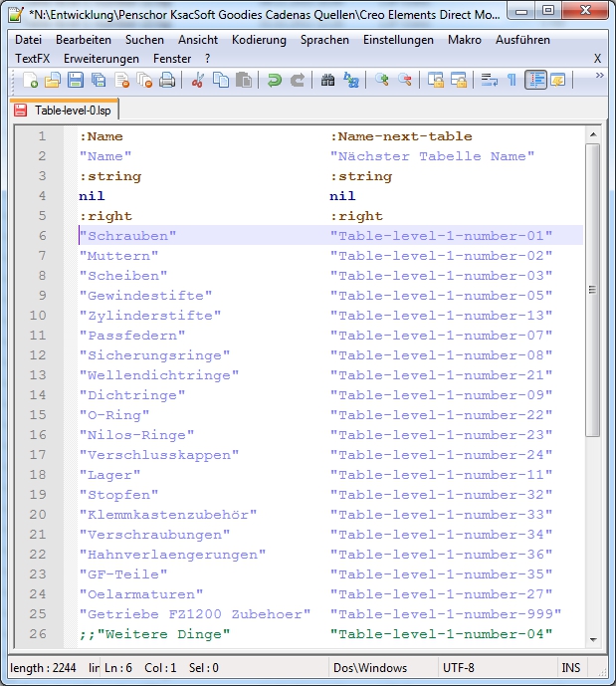616x686 pixels.
Task: Open the Sprachen dropdown menu
Action: (324, 40)
